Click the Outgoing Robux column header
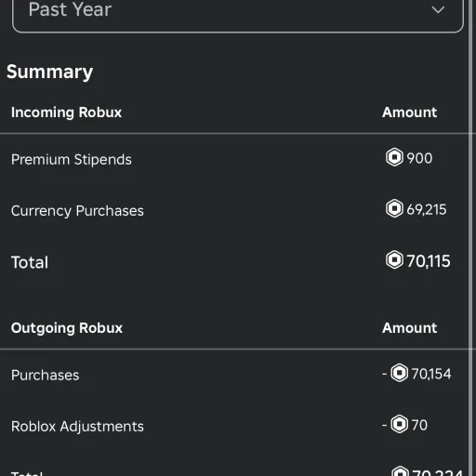The image size is (476, 476). tap(67, 328)
